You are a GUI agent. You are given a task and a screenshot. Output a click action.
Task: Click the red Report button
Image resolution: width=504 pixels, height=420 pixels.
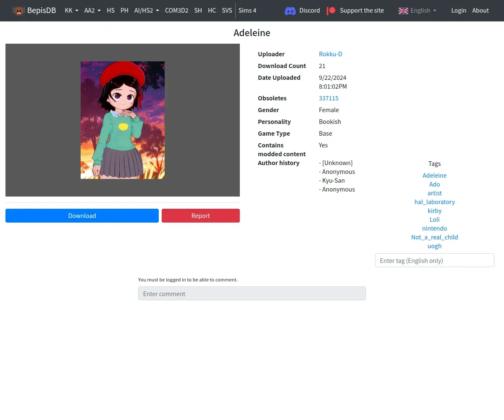click(x=201, y=215)
